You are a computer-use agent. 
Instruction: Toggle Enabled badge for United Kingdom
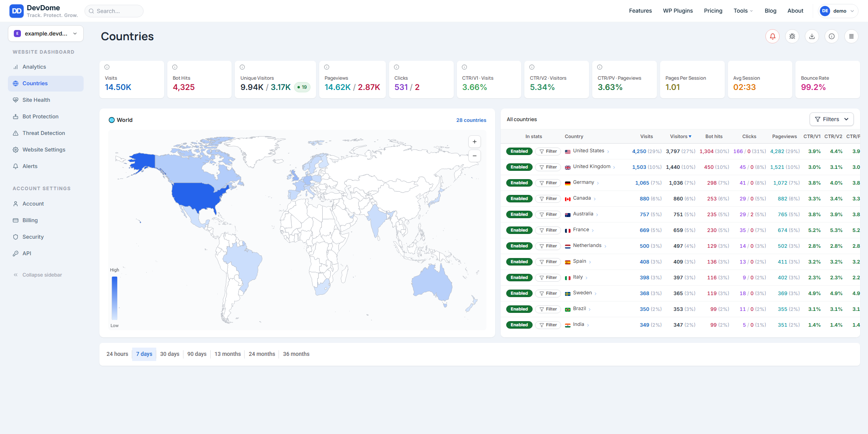point(519,167)
